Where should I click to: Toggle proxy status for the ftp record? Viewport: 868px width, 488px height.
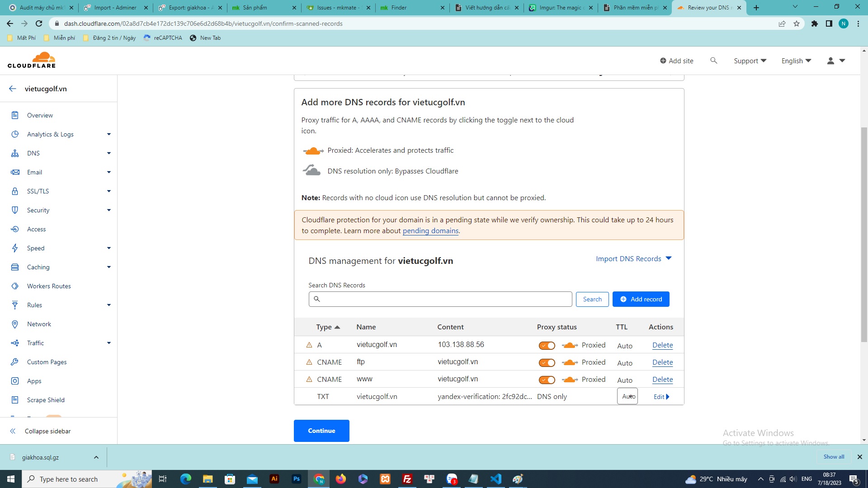click(547, 363)
